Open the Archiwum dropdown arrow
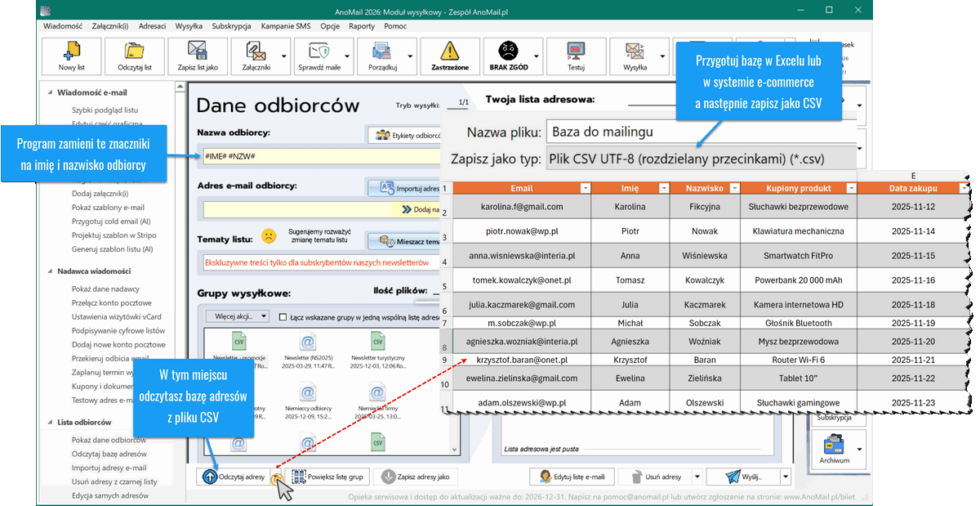Viewport: 980px width, 506px height. [x=859, y=449]
